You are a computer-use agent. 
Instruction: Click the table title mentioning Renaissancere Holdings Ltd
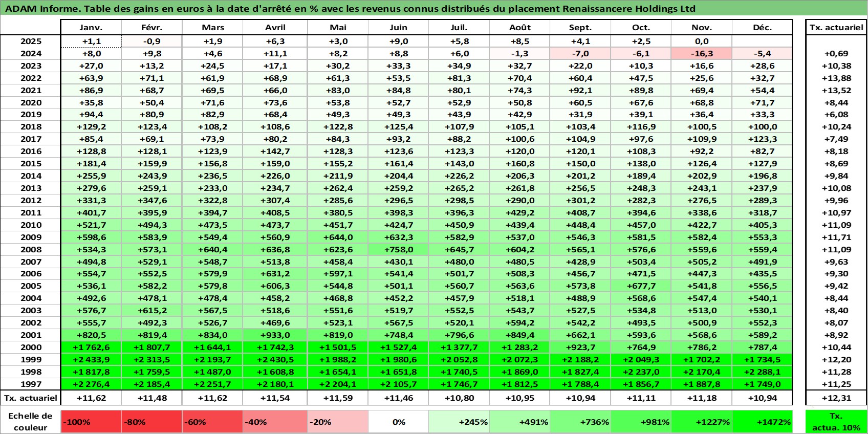[350, 9]
